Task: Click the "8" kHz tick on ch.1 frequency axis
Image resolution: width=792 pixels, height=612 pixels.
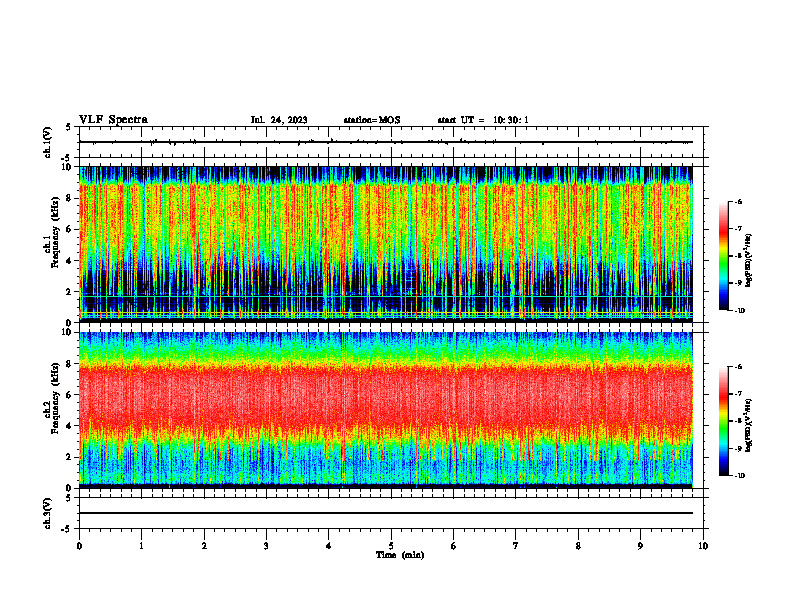Action: (x=71, y=198)
